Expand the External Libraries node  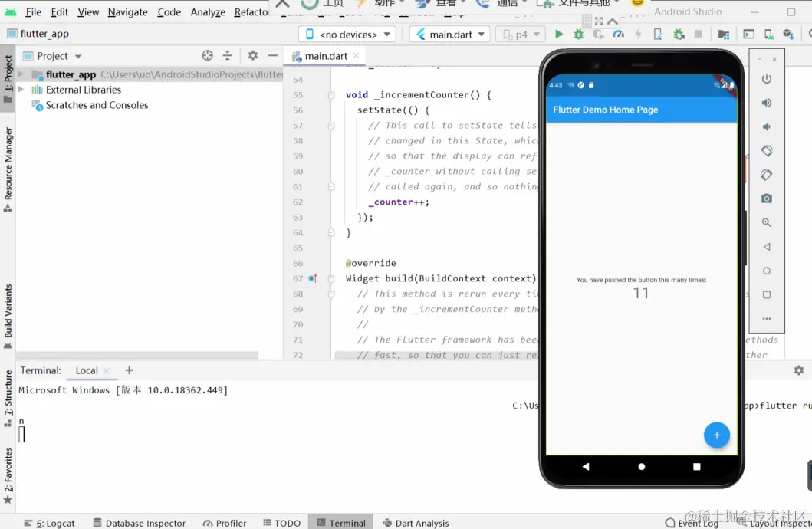[x=21, y=90]
